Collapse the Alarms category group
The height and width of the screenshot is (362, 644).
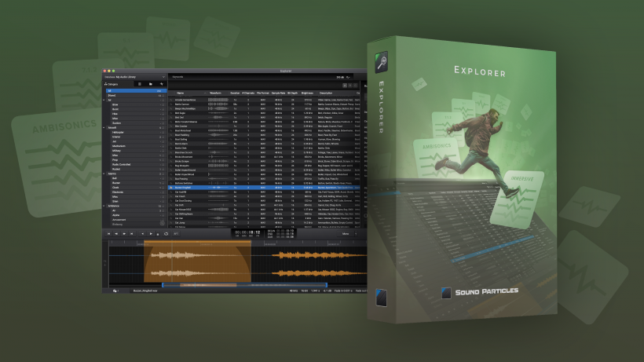tap(104, 174)
